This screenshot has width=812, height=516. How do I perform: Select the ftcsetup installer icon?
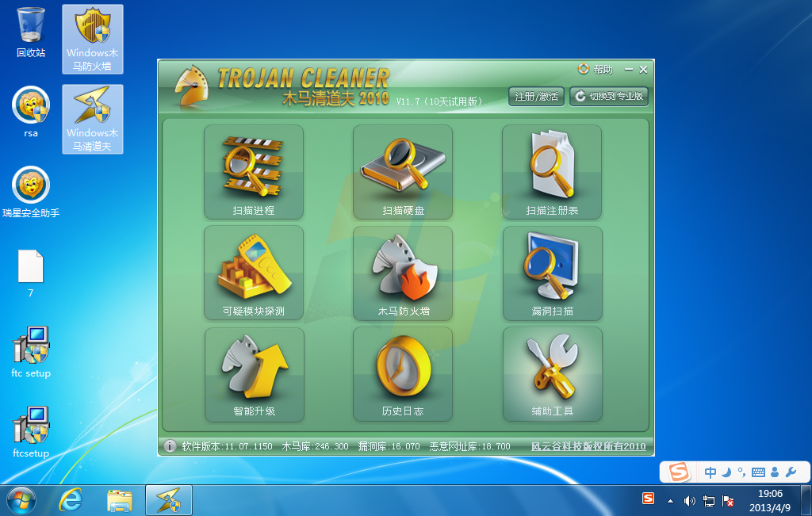pyautogui.click(x=31, y=432)
